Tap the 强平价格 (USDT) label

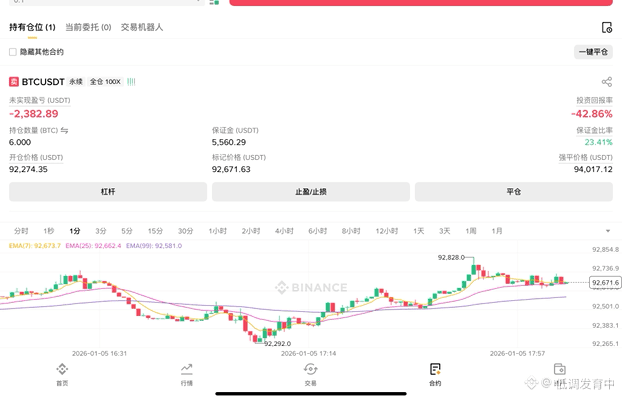click(x=586, y=158)
